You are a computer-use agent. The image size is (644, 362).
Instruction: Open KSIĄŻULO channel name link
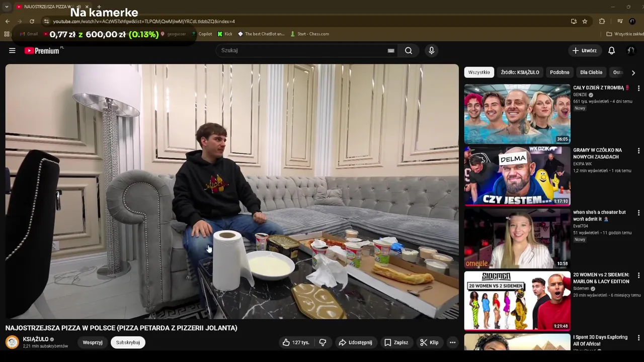coord(36,339)
